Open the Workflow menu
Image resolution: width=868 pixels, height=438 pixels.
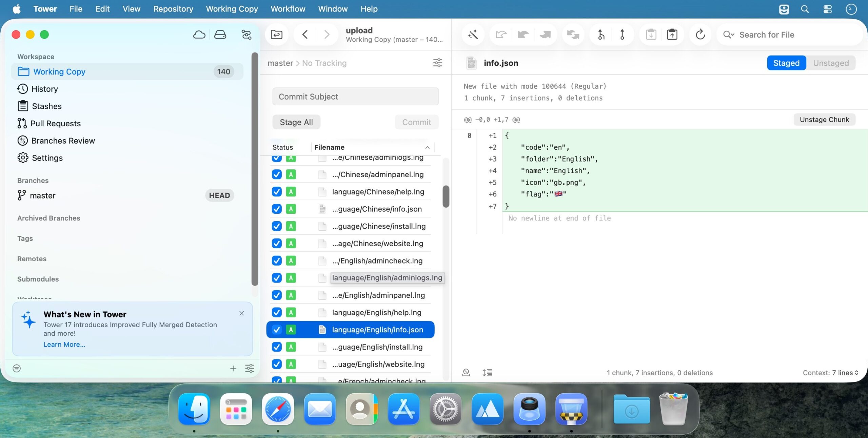pyautogui.click(x=288, y=9)
